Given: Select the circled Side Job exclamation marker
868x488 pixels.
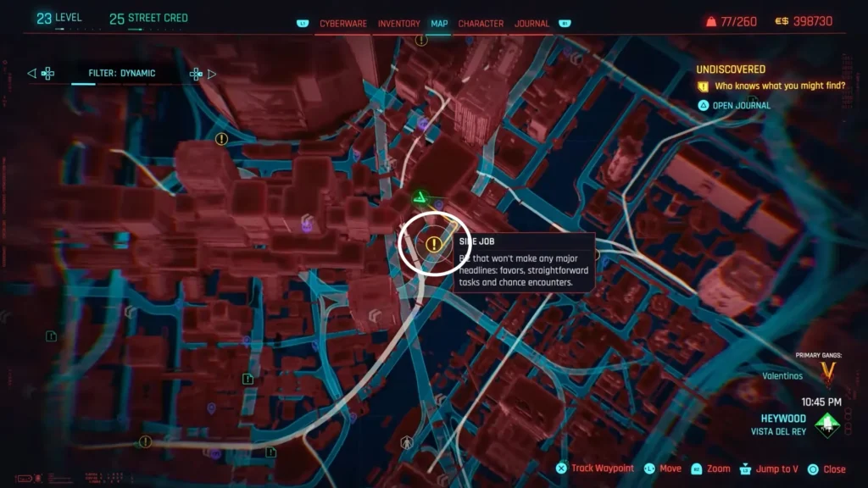Looking at the screenshot, I should [433, 245].
